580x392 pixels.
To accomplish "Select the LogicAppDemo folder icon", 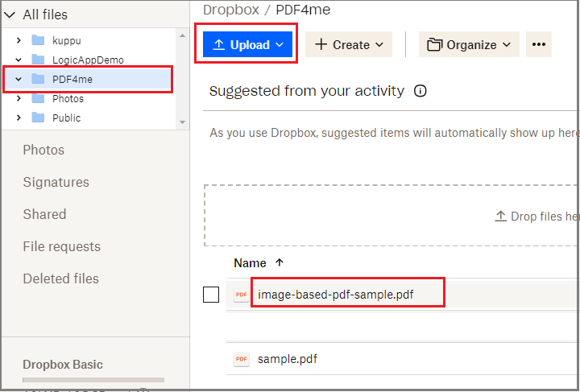I will coord(38,59).
